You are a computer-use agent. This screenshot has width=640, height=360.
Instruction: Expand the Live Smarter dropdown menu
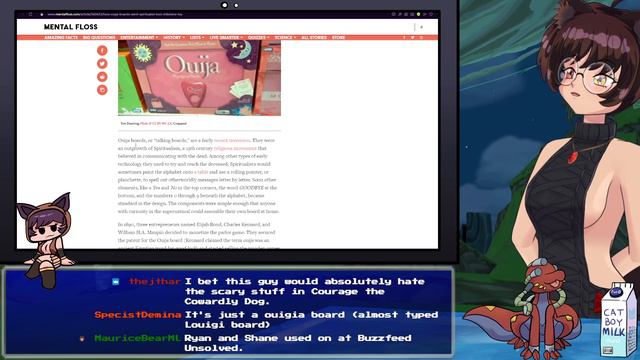point(226,38)
